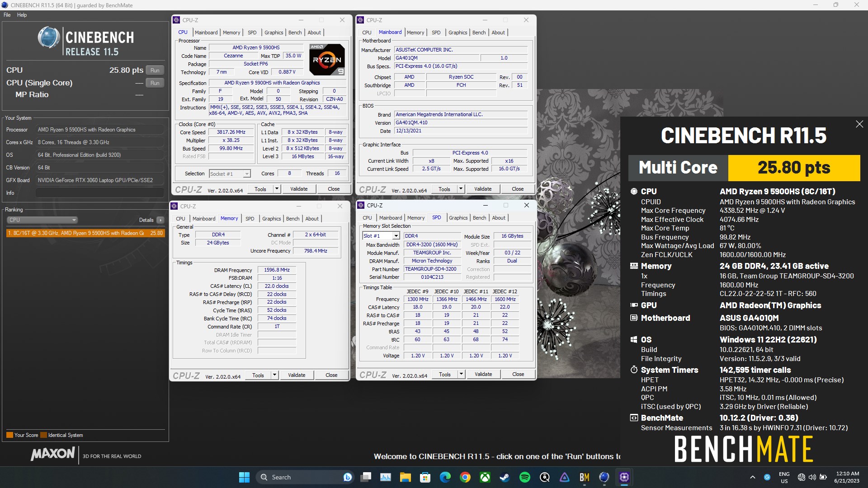Click the purple triangle app icon on the taskbar
Viewport: 868px width, 488px height.
click(565, 477)
